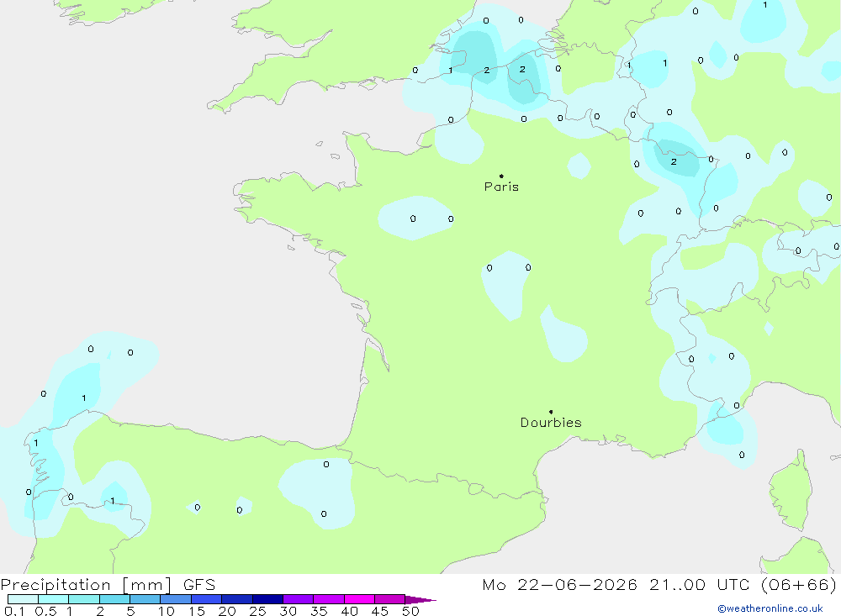Click the Paris city label
Screen dimensions: 841x616
coord(501,187)
